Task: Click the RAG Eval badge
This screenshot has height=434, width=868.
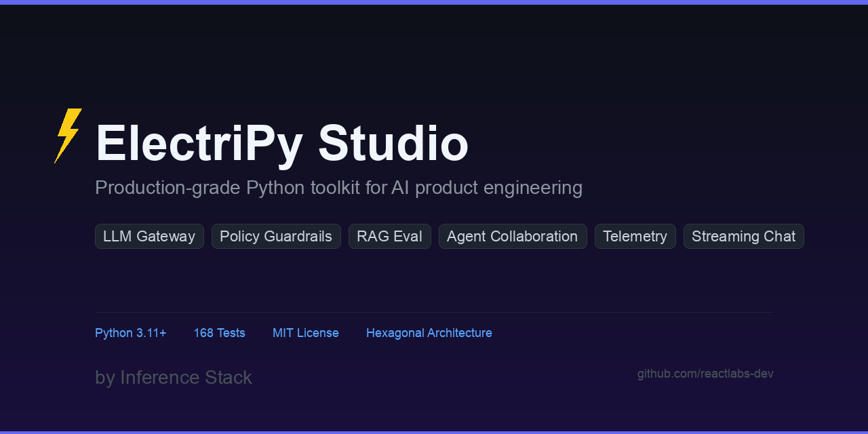Action: tap(390, 236)
